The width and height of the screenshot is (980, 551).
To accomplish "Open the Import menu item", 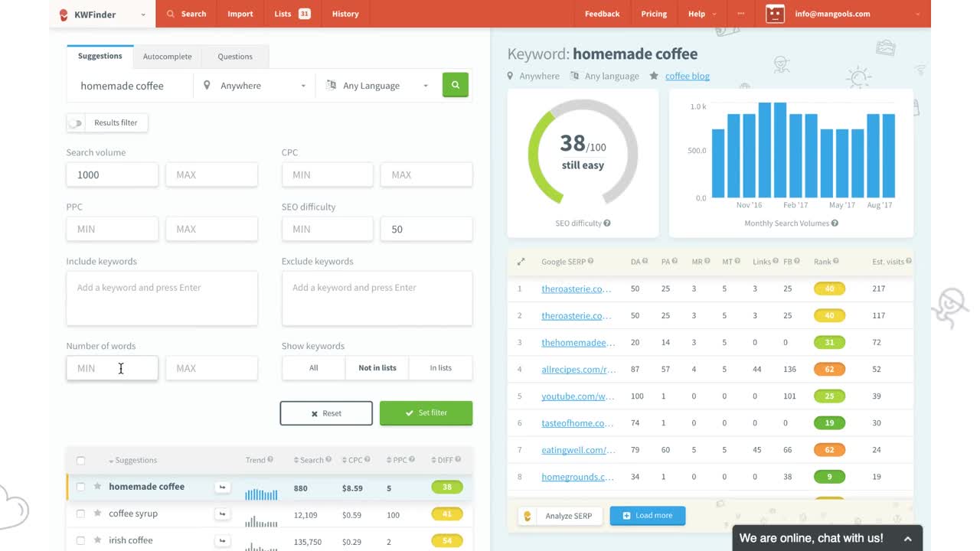I will pyautogui.click(x=240, y=14).
